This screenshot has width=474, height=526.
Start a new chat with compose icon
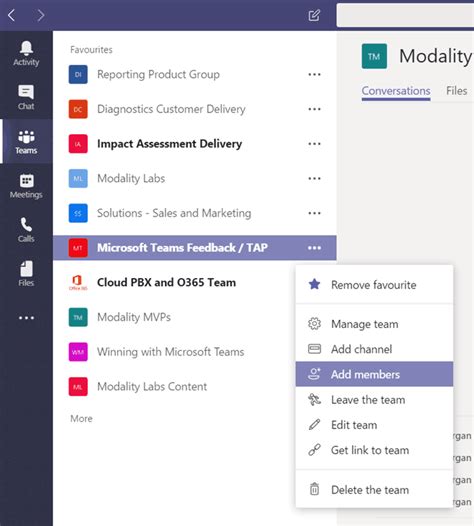314,15
